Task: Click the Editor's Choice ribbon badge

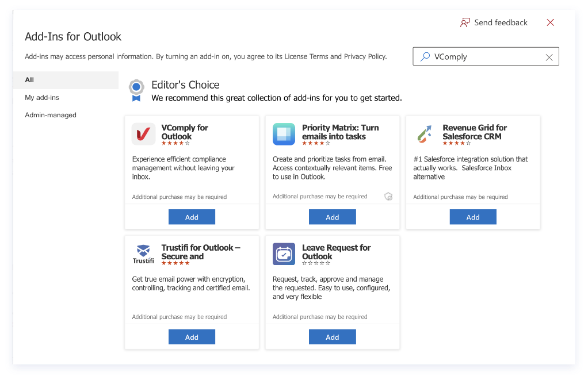Action: point(136,90)
